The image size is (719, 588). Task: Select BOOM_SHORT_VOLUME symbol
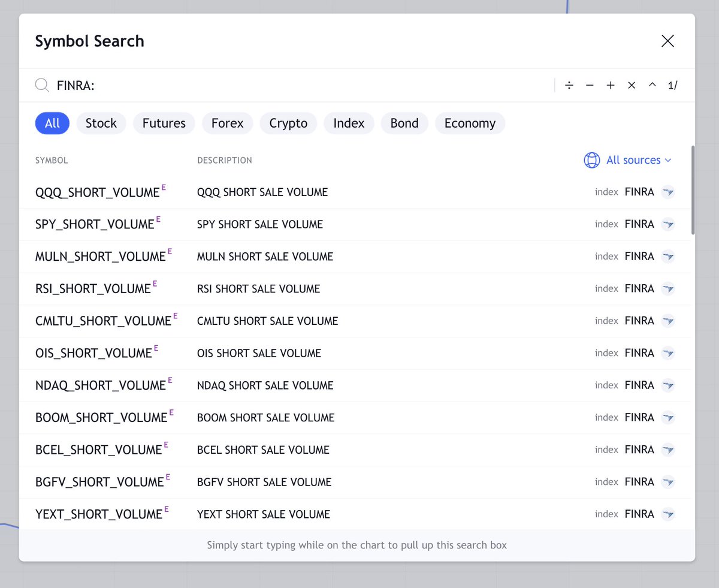[x=101, y=418]
